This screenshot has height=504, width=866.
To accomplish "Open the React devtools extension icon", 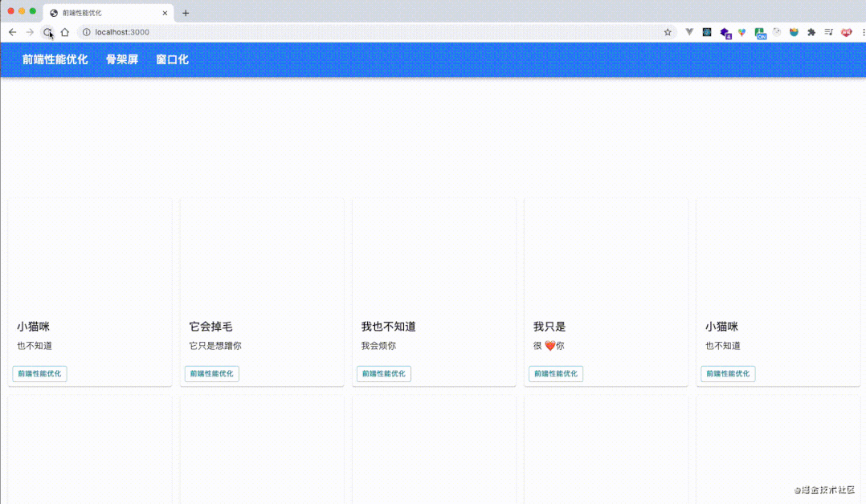I will [707, 32].
